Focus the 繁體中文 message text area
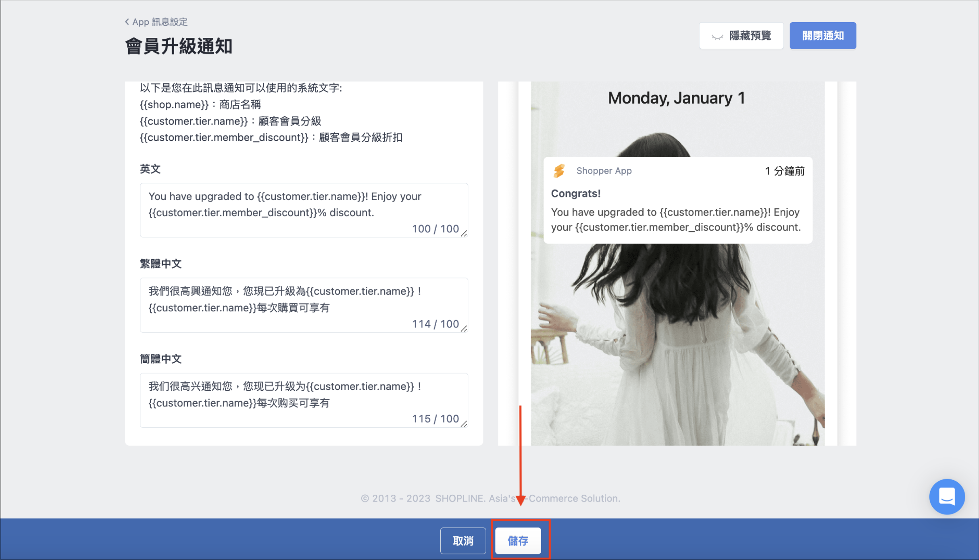The width and height of the screenshot is (979, 560). tap(304, 305)
